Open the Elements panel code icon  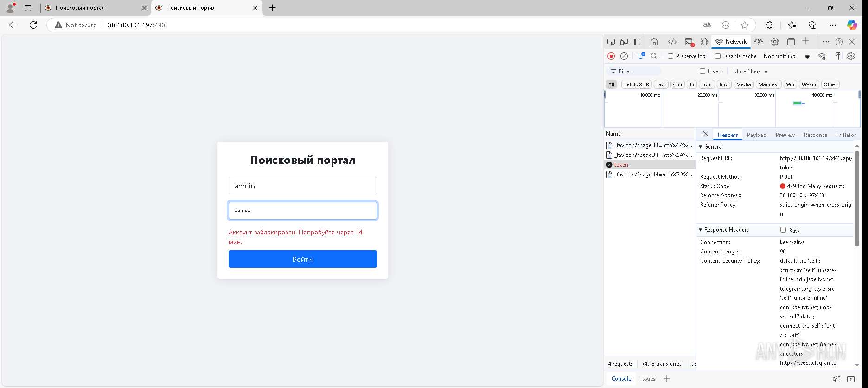(672, 42)
